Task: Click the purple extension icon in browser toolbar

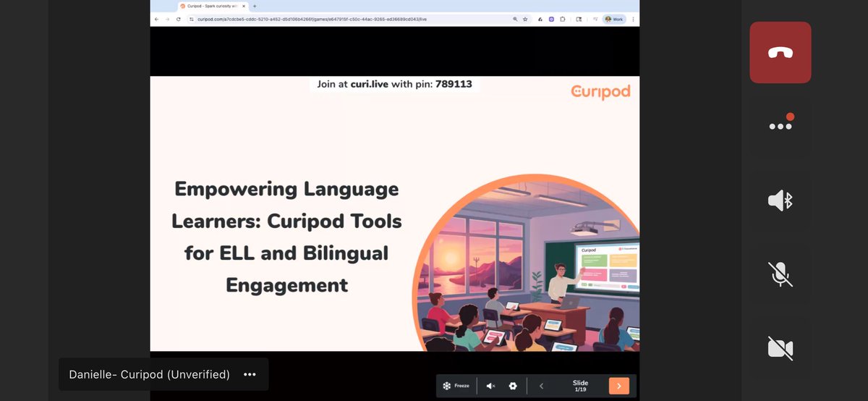Action: pyautogui.click(x=551, y=19)
